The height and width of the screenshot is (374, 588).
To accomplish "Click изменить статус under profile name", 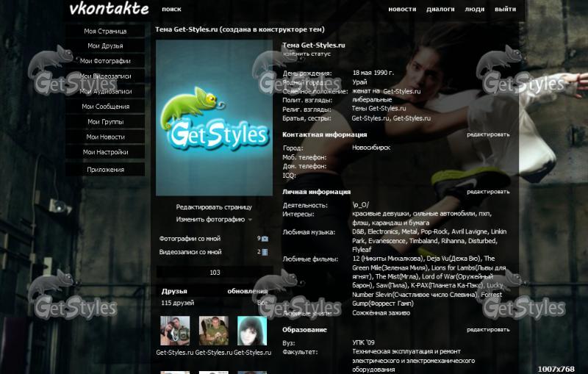I will (x=306, y=54).
